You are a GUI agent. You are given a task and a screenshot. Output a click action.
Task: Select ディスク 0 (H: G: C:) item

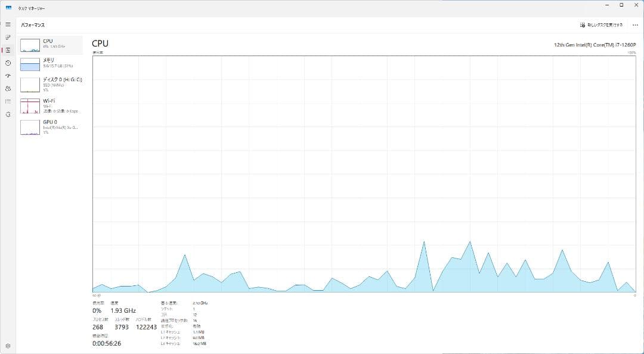point(51,84)
